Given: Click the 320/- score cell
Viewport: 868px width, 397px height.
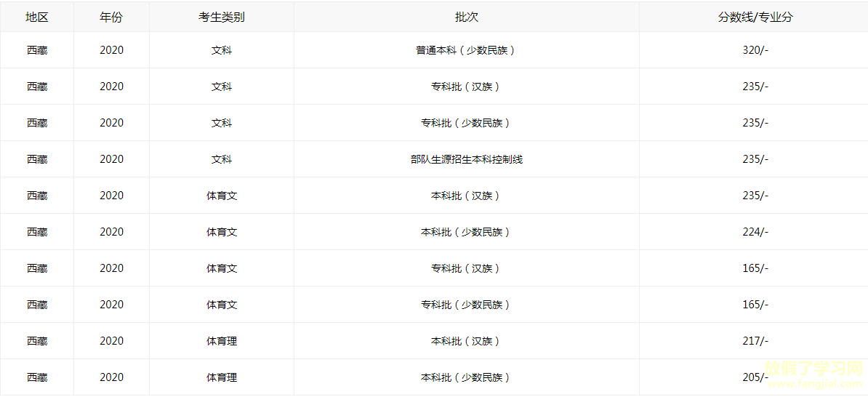Looking at the screenshot, I should [x=755, y=50].
